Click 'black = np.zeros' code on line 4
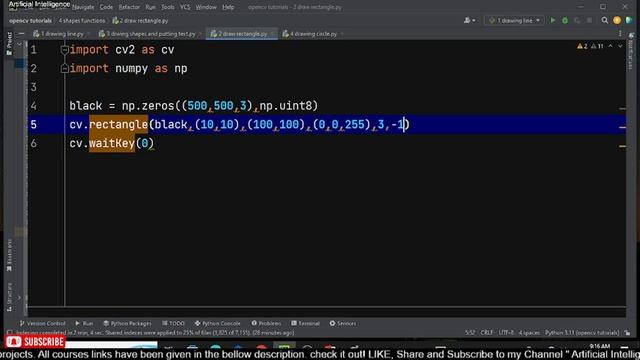The image size is (640, 360). [122, 106]
